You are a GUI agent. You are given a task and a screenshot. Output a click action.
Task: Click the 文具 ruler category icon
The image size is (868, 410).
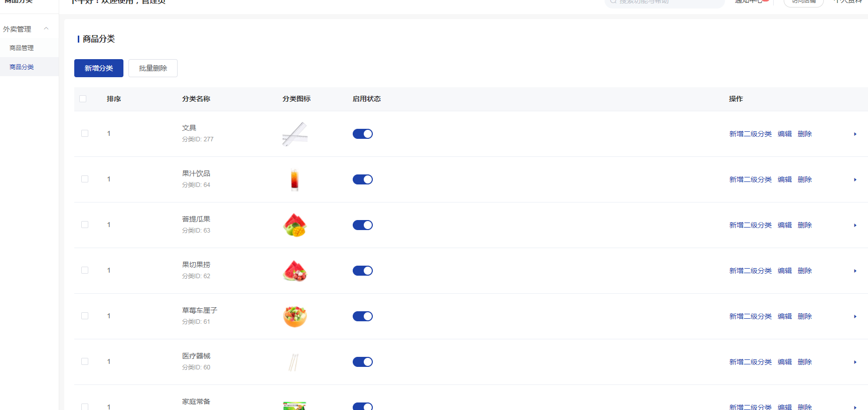(295, 134)
